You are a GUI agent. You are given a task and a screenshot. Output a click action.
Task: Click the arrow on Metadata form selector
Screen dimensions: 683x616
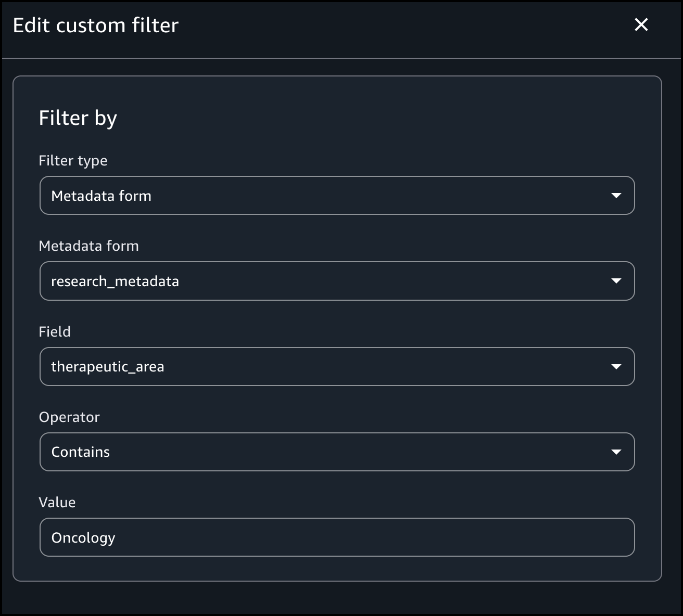[616, 196]
